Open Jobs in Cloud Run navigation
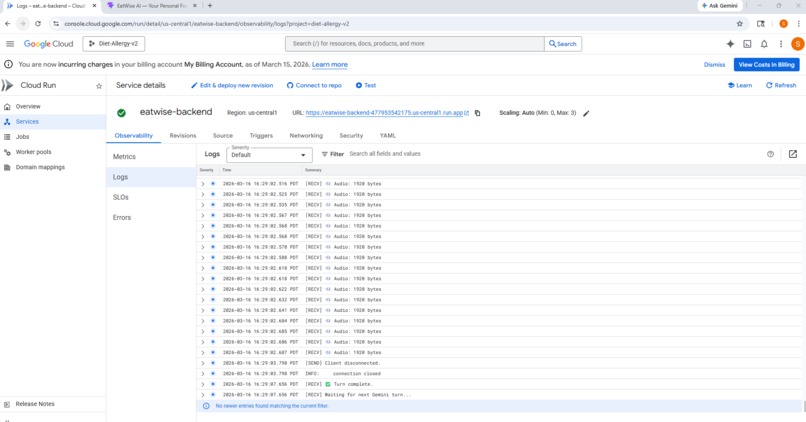The image size is (806, 422). [x=22, y=137]
